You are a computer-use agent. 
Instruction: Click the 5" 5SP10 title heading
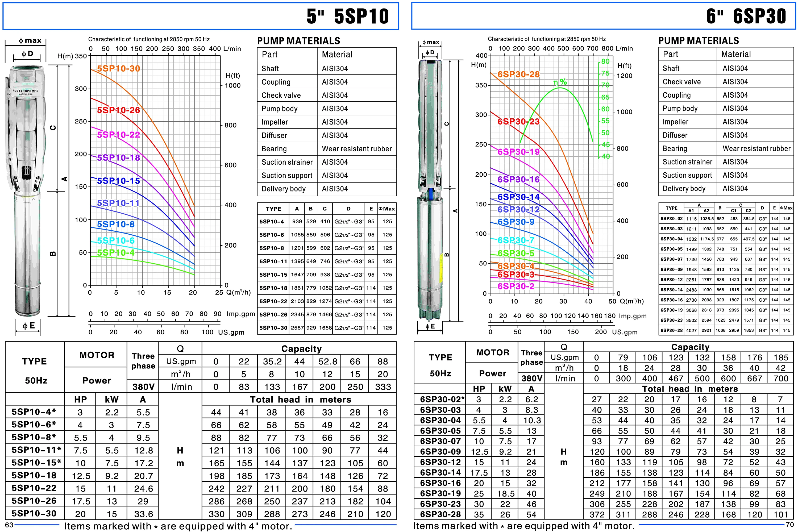coord(347,16)
